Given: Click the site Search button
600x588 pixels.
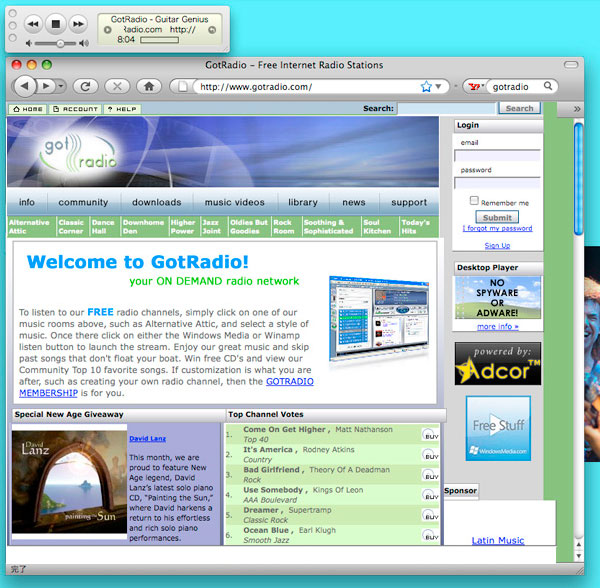Looking at the screenshot, I should (x=519, y=108).
